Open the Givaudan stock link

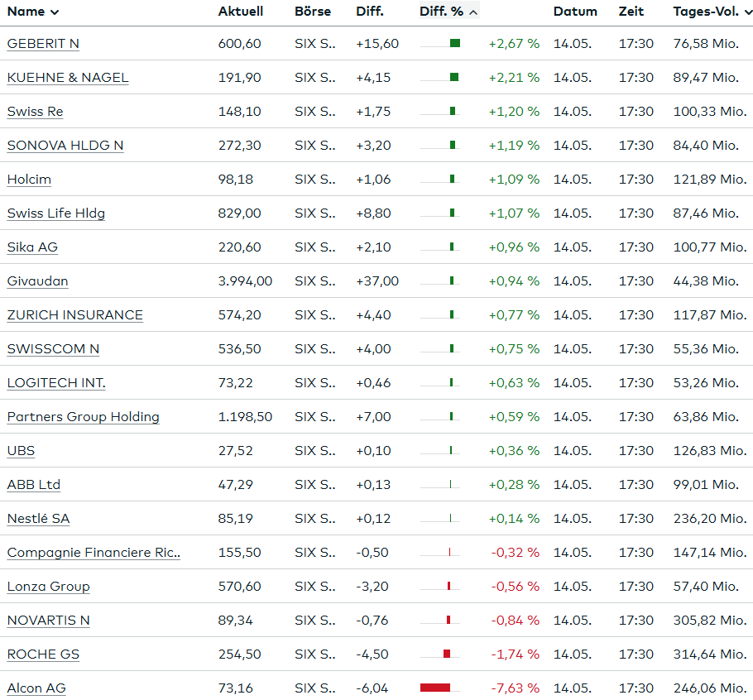37,281
